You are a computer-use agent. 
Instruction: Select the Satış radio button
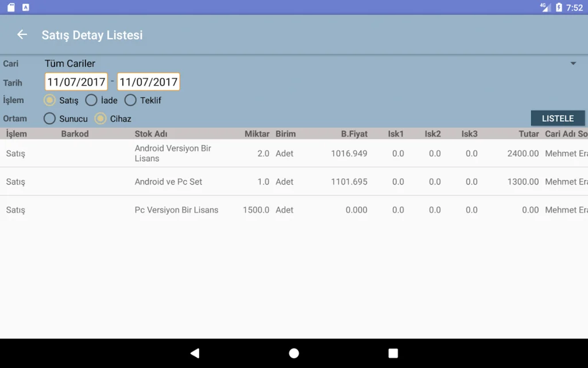pyautogui.click(x=50, y=100)
